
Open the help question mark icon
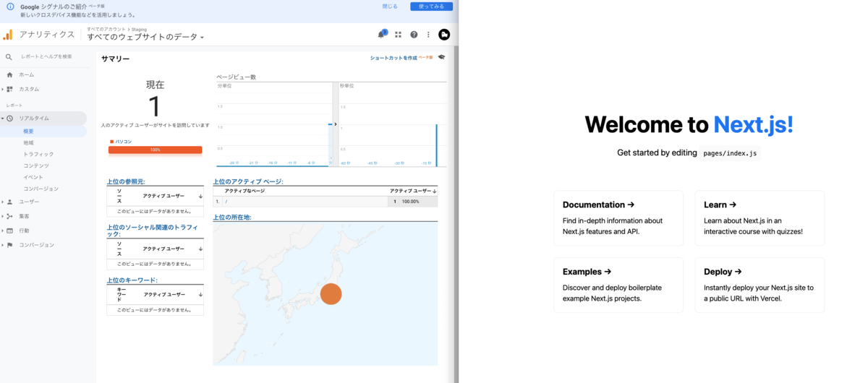[414, 35]
